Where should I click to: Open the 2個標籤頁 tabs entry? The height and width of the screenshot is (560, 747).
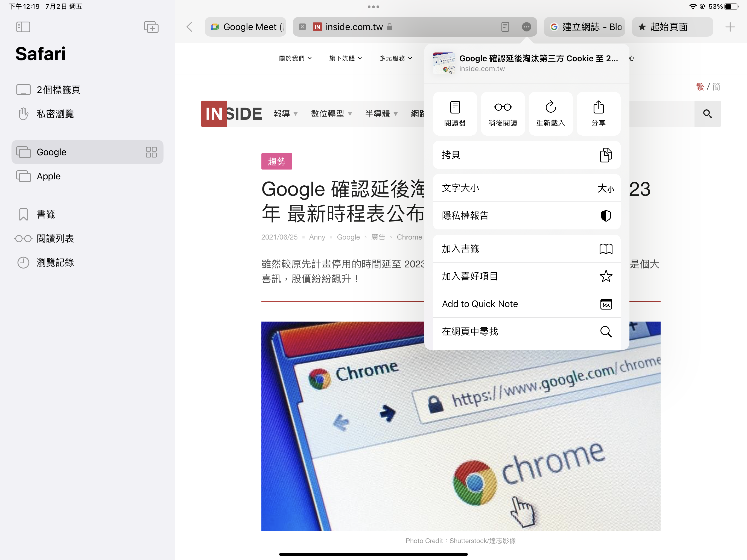[x=87, y=90]
